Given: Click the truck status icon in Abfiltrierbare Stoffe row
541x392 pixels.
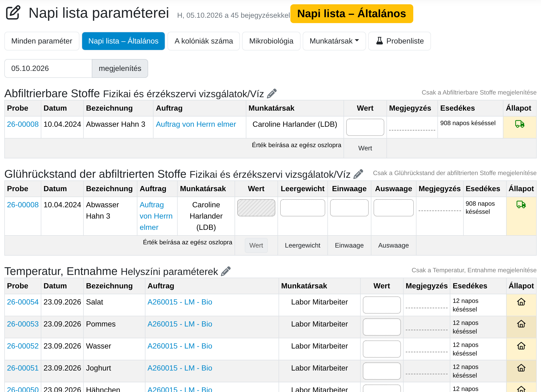Looking at the screenshot, I should coord(520,124).
